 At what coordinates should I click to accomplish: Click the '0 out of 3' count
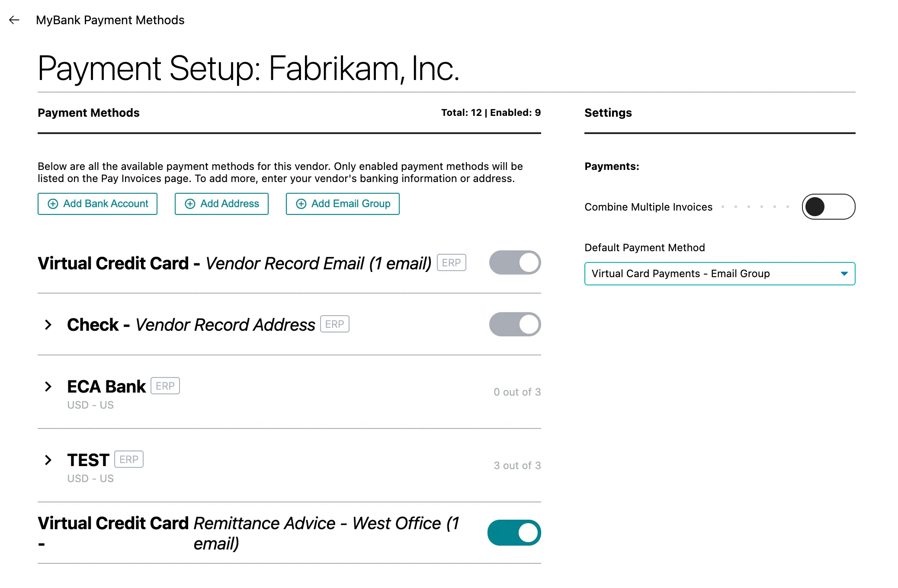coord(517,392)
